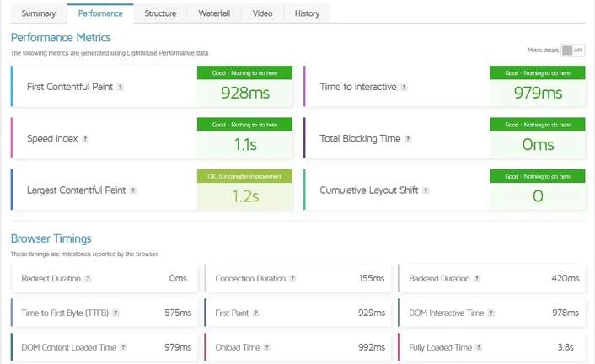Click the Browser Timings heading
Viewport: 595px width, 364px height.
click(51, 238)
